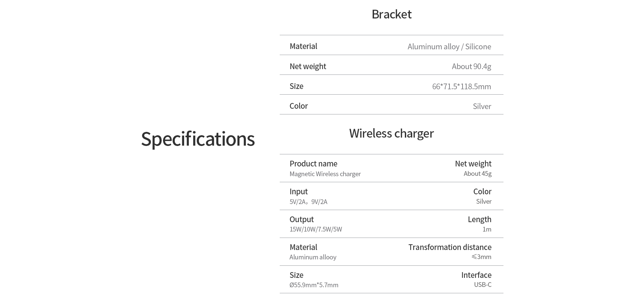This screenshot has height=302, width=644.
Task: Click the USB-C interface value
Action: 482,285
